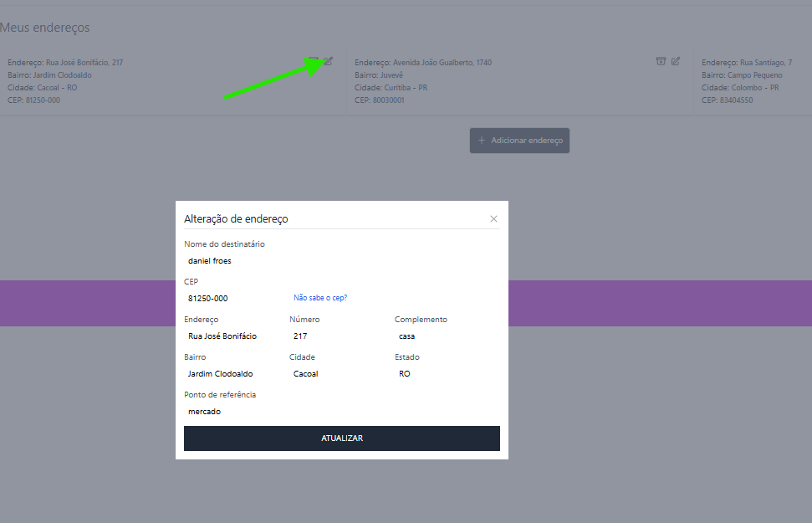This screenshot has height=523, width=812.
Task: Click 'Cidade: Cacoal - RO' text
Action: point(43,88)
